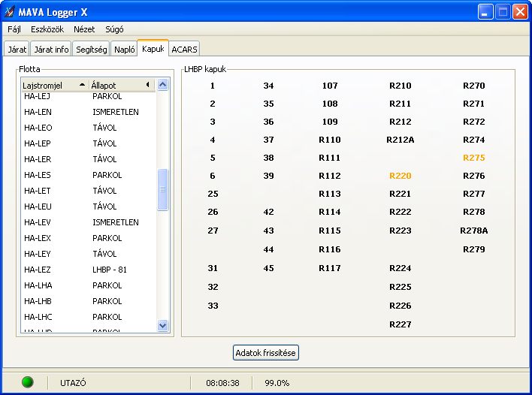Minimize the MAVA Logger X window

[485, 12]
